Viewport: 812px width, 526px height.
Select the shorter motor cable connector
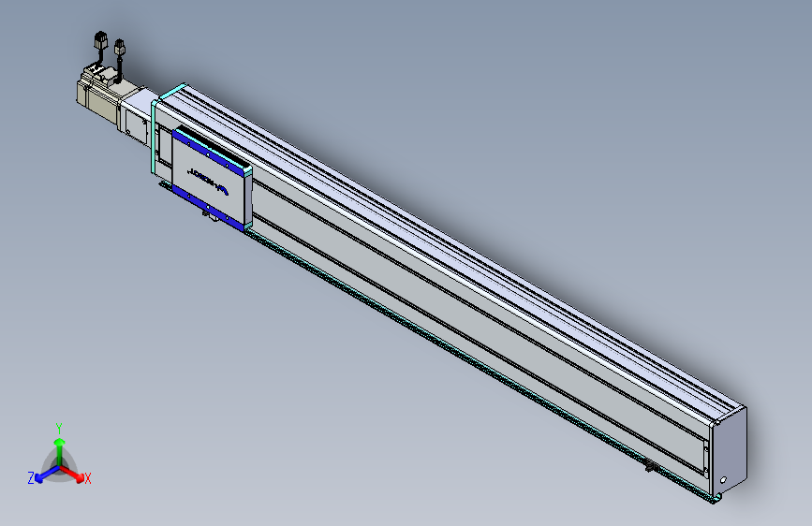pyautogui.click(x=120, y=48)
